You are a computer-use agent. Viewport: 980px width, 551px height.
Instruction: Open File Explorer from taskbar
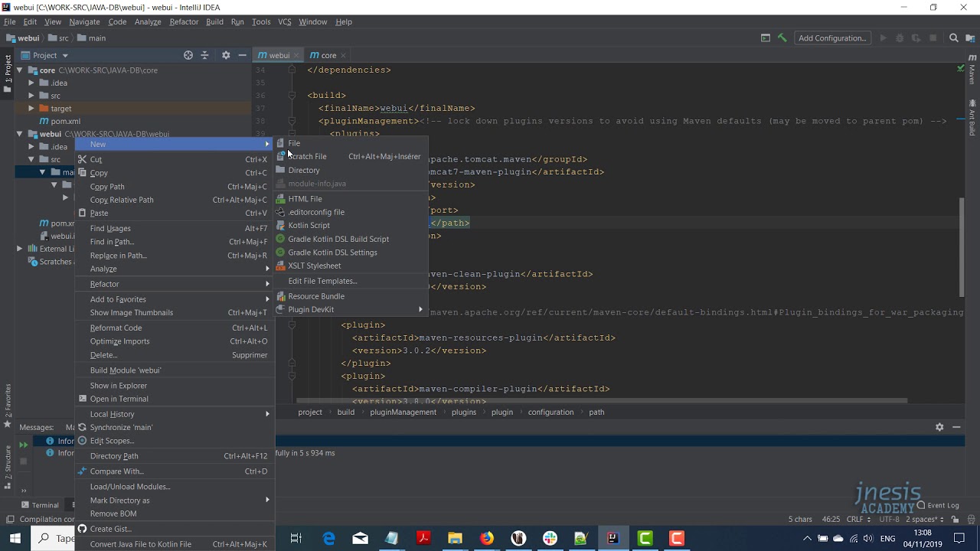click(x=455, y=538)
